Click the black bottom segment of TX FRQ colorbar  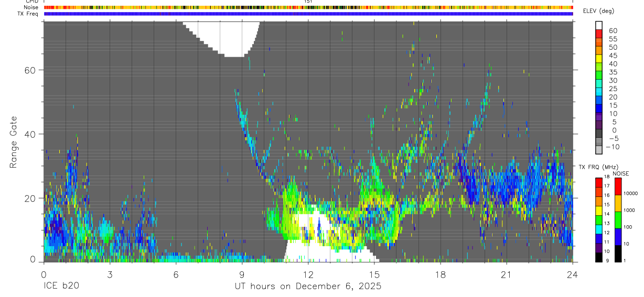coord(598,257)
